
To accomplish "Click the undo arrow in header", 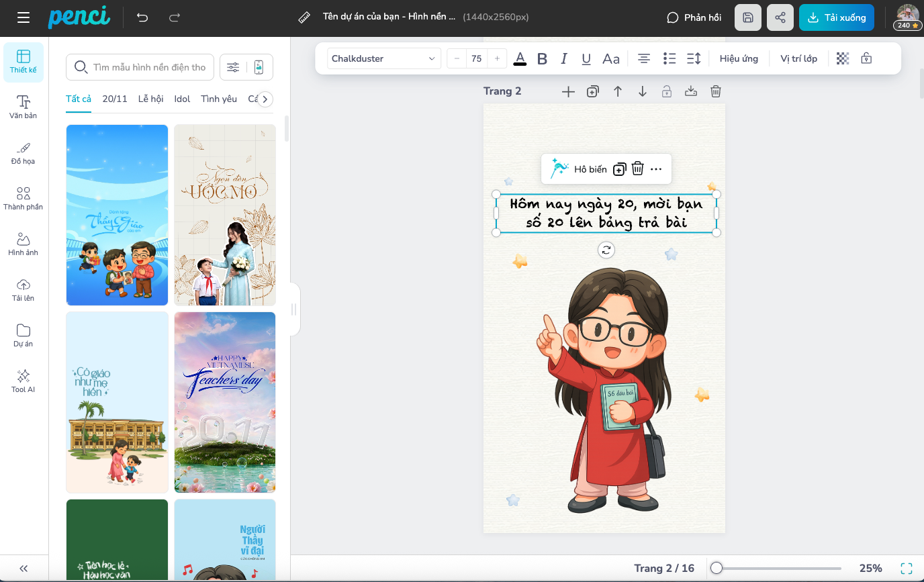I will coord(142,18).
